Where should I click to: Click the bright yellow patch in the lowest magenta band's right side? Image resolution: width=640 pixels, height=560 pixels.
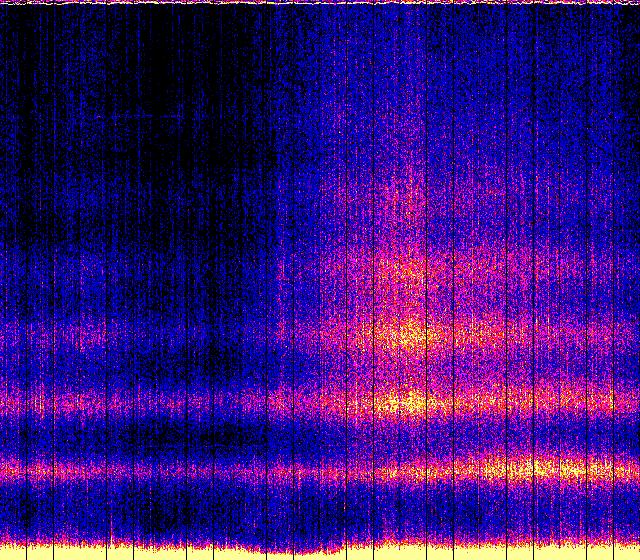click(535, 467)
